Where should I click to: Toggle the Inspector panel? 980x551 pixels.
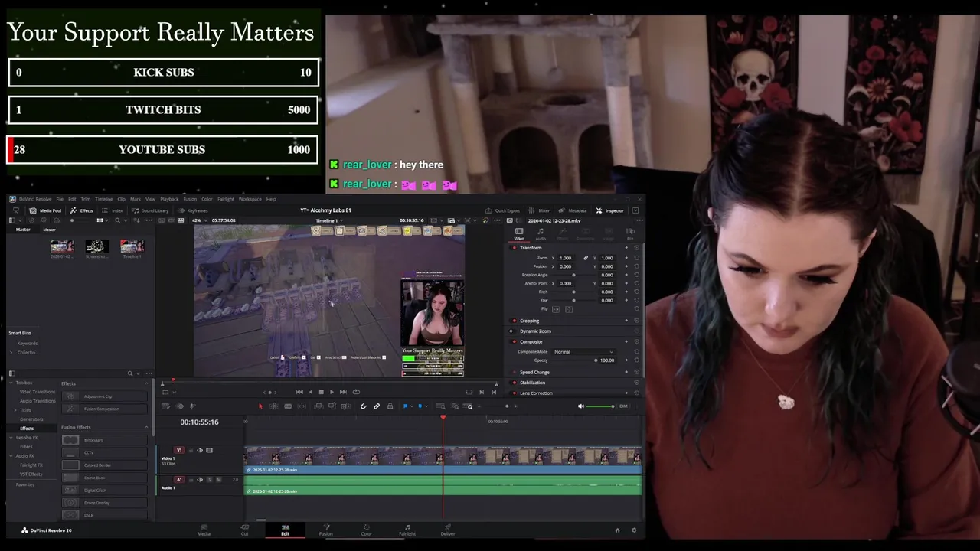click(610, 210)
